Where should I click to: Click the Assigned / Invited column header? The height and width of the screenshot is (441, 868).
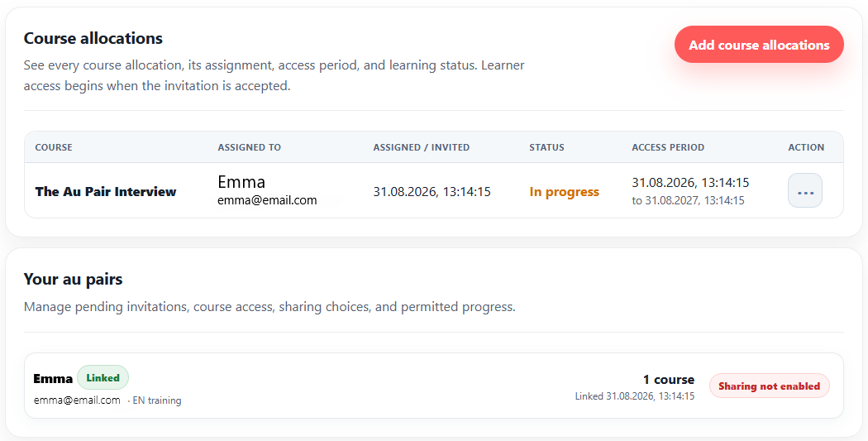(422, 147)
